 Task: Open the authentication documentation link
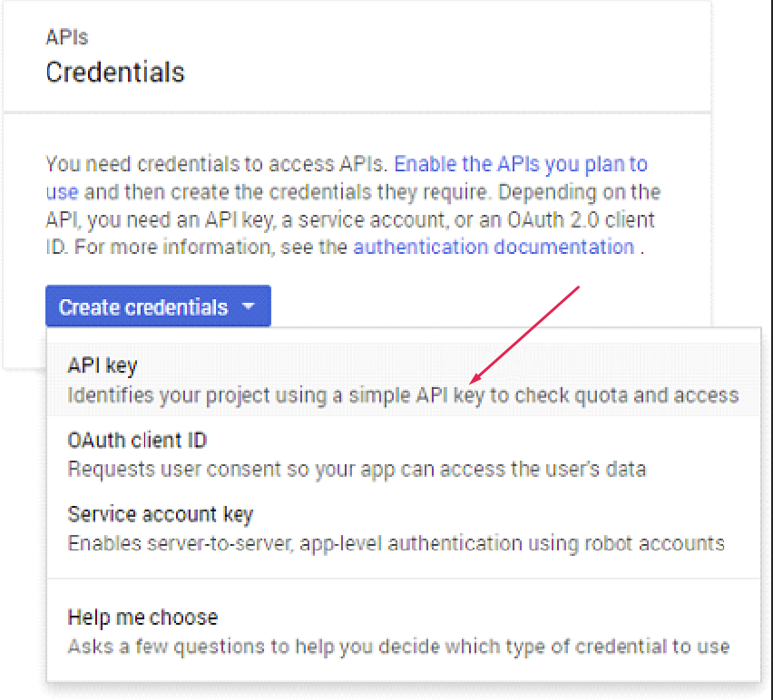[494, 247]
